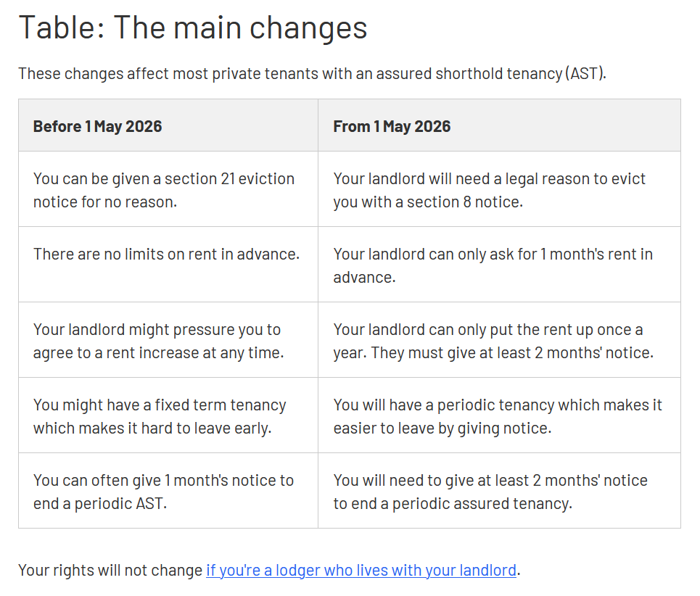Click the fixed term tenancy cell
700x596 pixels.
click(x=160, y=416)
